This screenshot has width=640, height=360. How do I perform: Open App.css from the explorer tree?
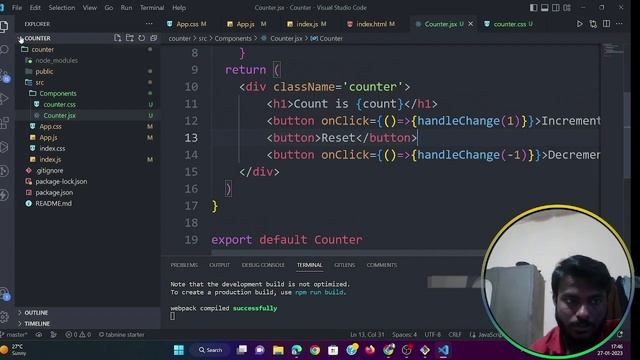click(x=50, y=127)
